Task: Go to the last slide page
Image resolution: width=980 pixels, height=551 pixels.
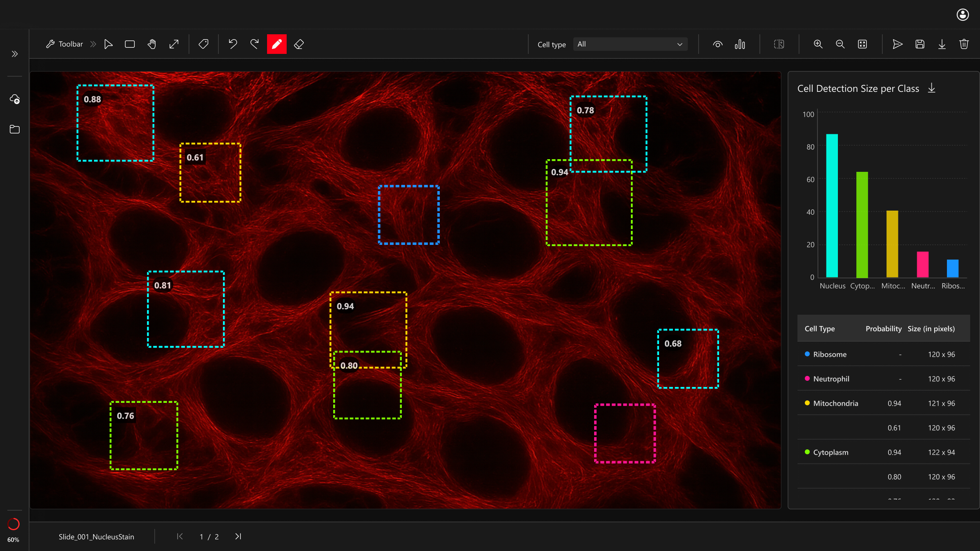Action: (x=238, y=536)
